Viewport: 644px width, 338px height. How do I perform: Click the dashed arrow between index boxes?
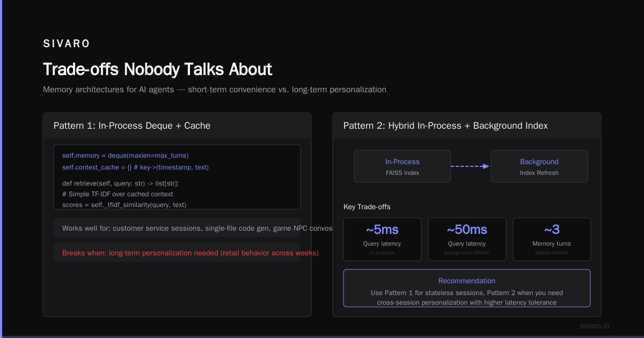pos(470,166)
